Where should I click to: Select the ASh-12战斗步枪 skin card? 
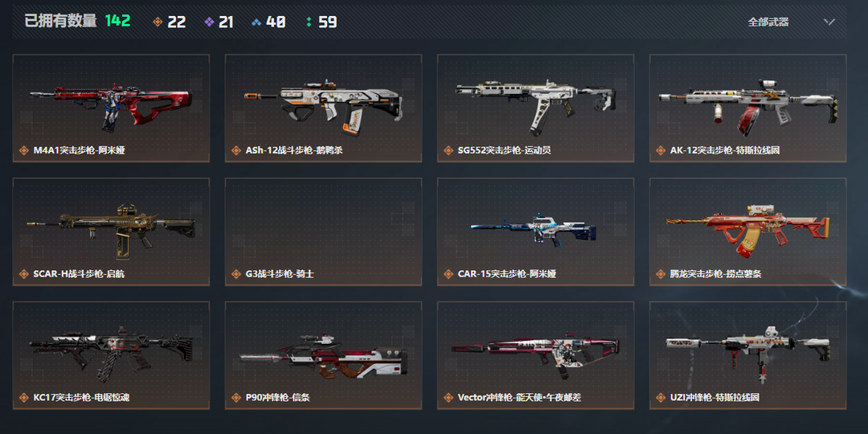[323, 108]
